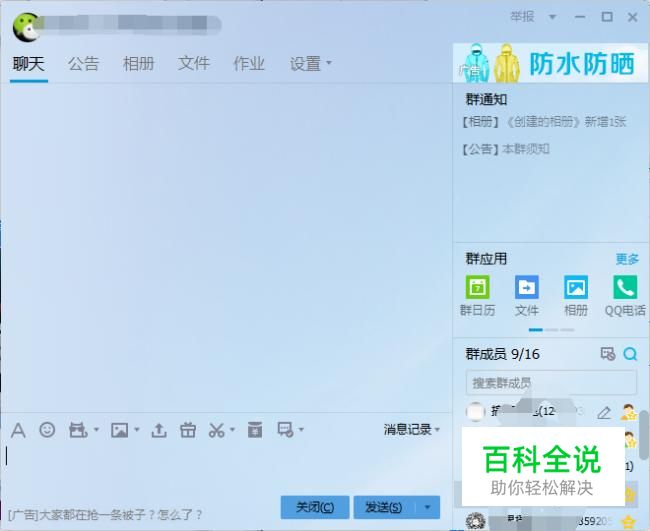Open the 【相册】 new photos notification
The width and height of the screenshot is (650, 531).
tap(544, 122)
